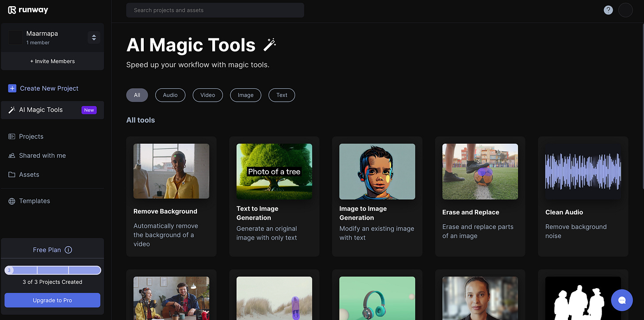
Task: Click the Invite Members button
Action: [52, 61]
